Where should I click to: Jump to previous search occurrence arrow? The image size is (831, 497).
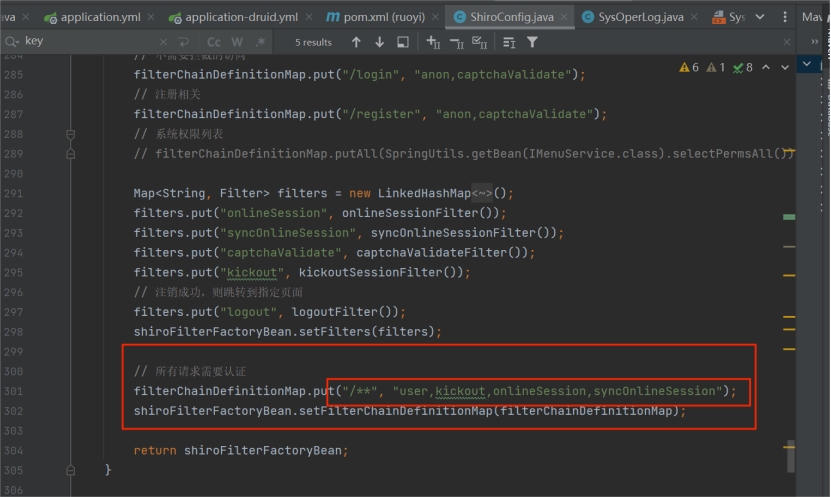(x=356, y=42)
